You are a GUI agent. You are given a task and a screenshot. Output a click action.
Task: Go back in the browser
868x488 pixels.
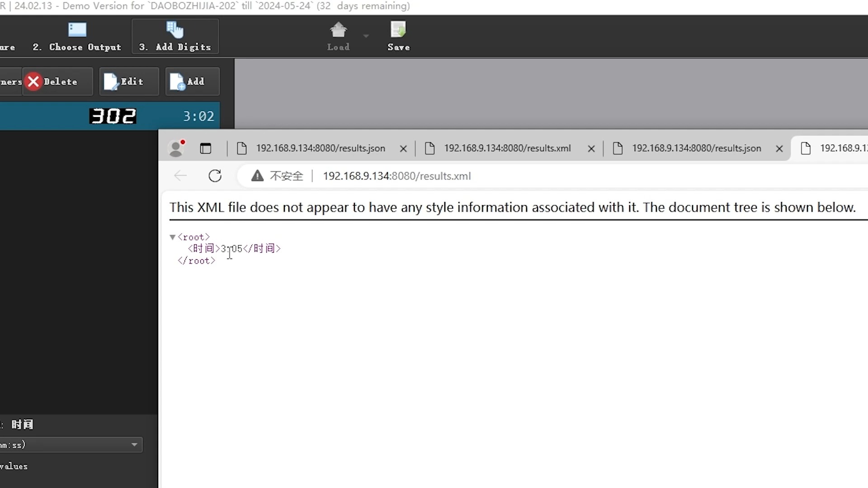[x=180, y=176]
